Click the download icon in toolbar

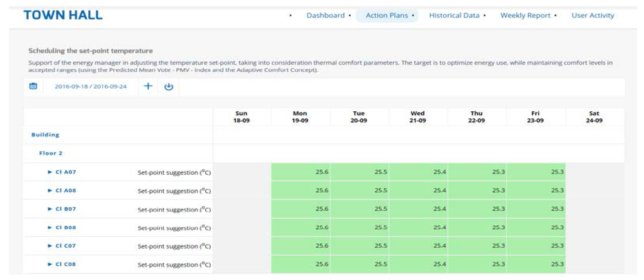pos(168,86)
